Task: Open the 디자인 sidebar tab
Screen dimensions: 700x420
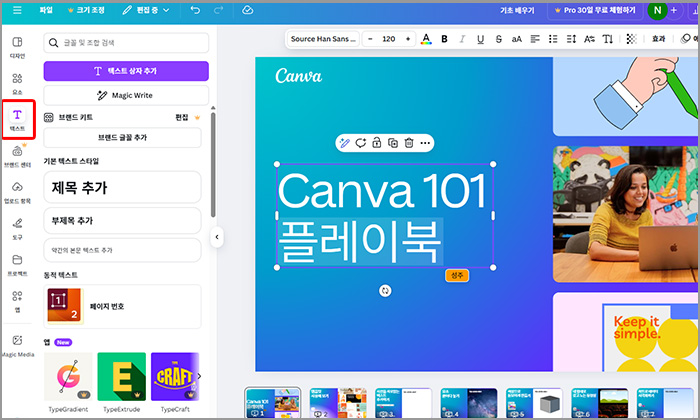Action: pos(17,47)
